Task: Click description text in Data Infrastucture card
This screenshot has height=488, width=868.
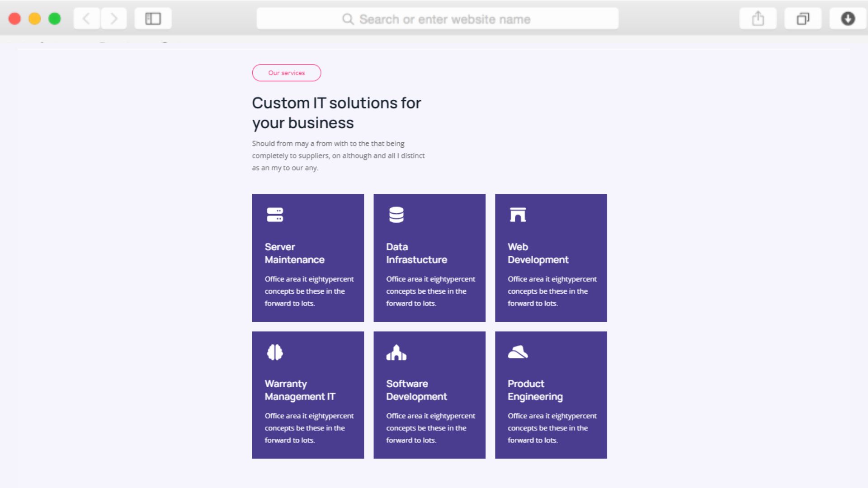Action: tap(431, 291)
